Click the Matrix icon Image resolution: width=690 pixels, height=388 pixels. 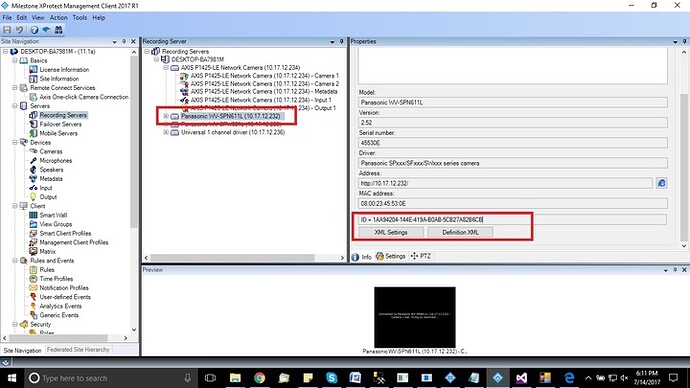pos(33,252)
